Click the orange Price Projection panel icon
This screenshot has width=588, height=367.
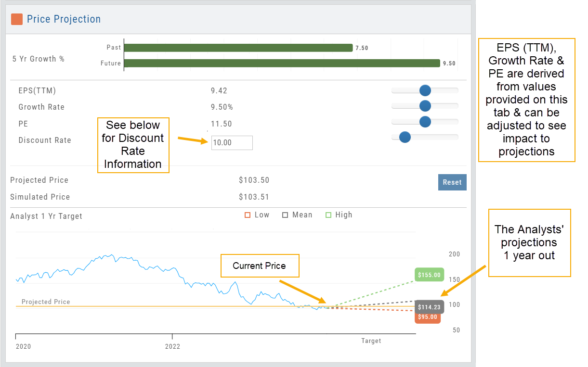click(x=17, y=19)
